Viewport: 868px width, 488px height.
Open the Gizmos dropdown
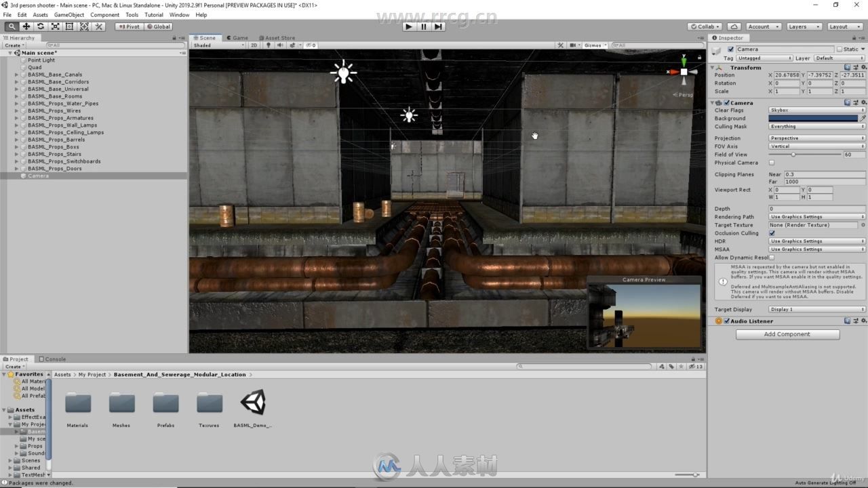pyautogui.click(x=595, y=45)
